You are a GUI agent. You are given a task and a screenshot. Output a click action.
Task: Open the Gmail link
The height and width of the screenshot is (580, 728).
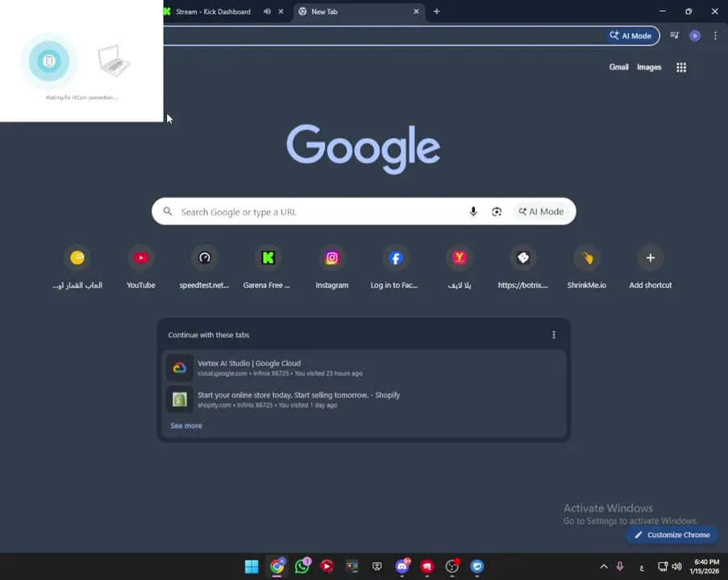point(618,68)
